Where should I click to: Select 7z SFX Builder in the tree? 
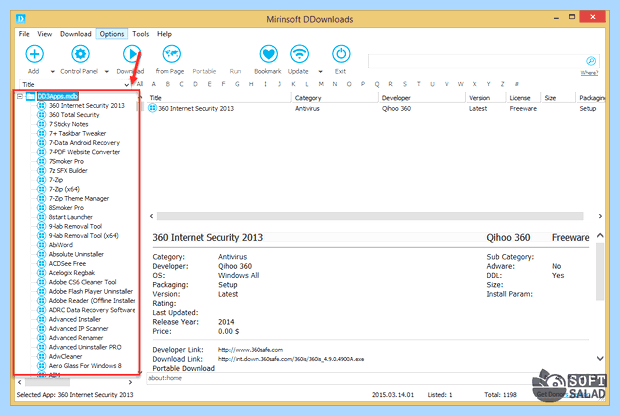point(68,170)
